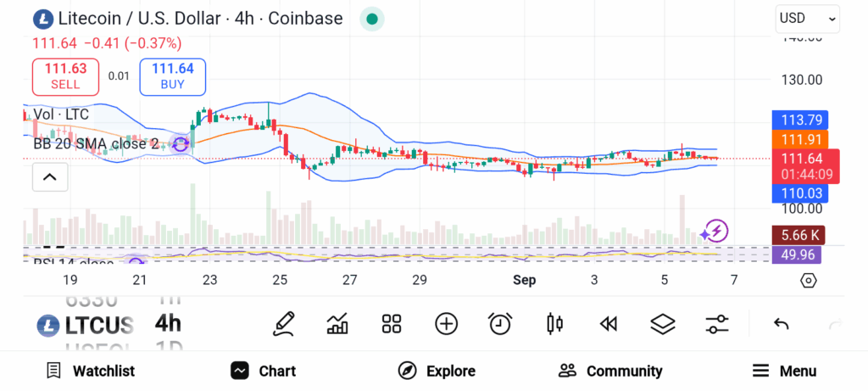Go to the Explore tab
This screenshot has height=391, width=868.
coord(437,371)
